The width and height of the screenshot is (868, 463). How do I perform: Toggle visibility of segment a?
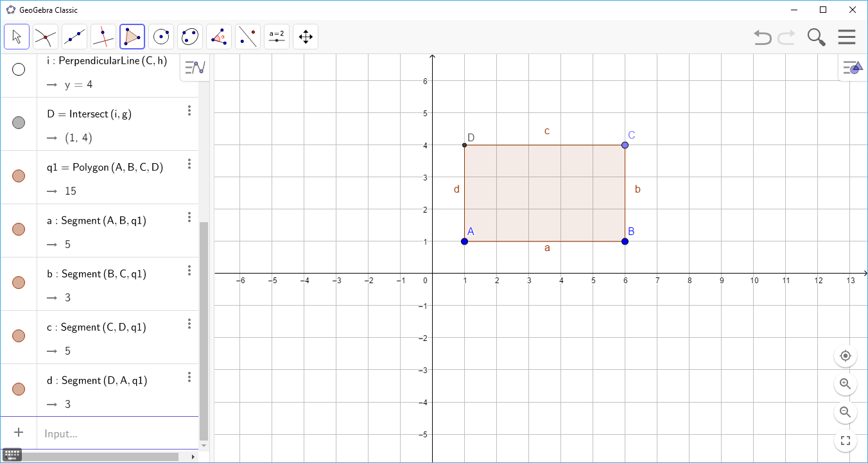[19, 229]
